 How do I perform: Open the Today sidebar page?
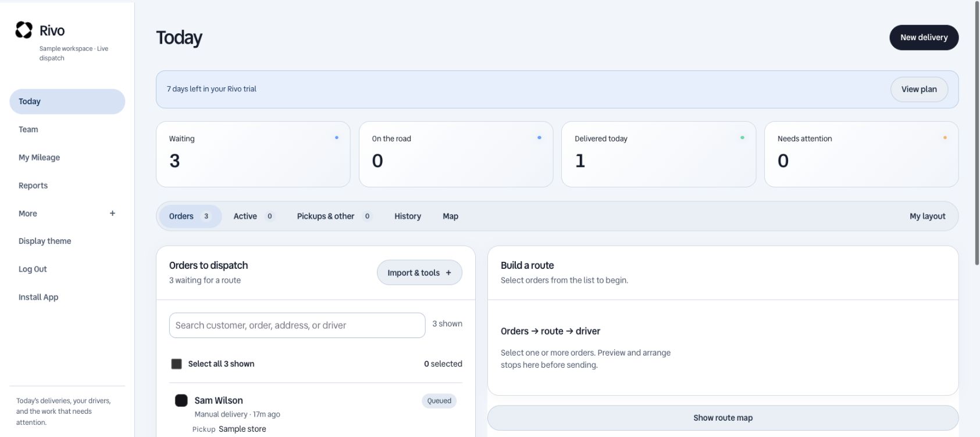click(x=67, y=101)
